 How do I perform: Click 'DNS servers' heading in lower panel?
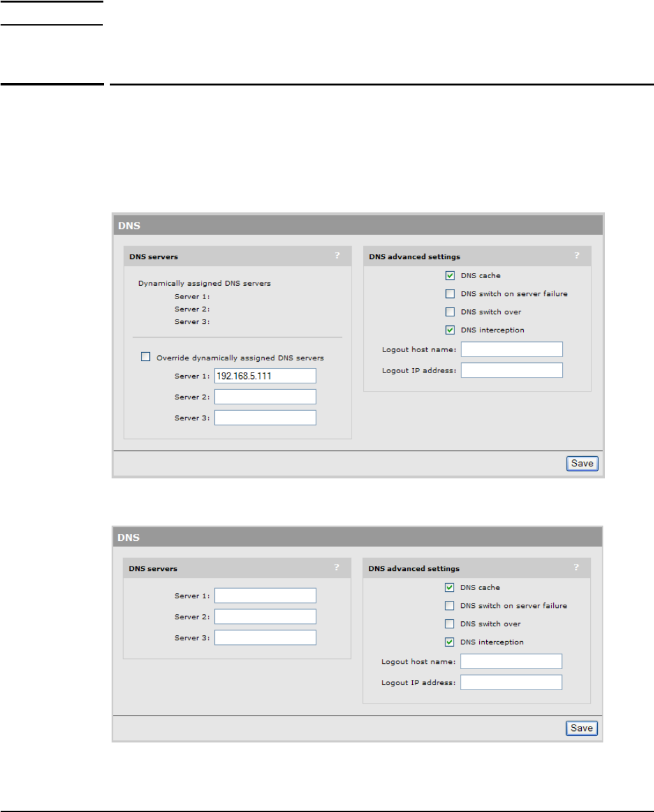[153, 568]
